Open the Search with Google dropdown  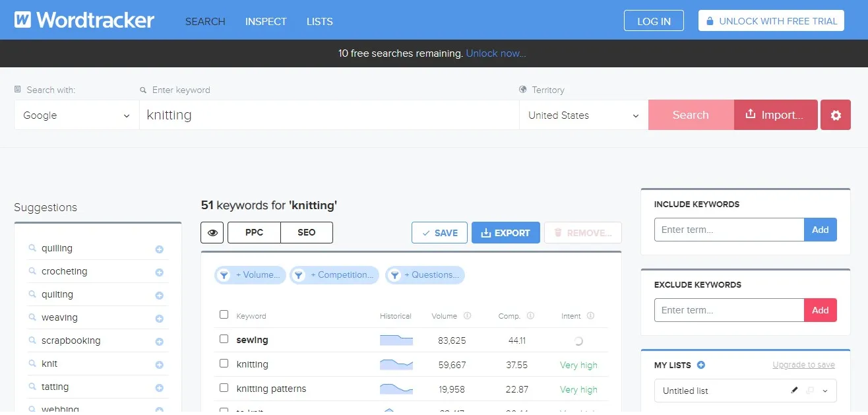[77, 115]
